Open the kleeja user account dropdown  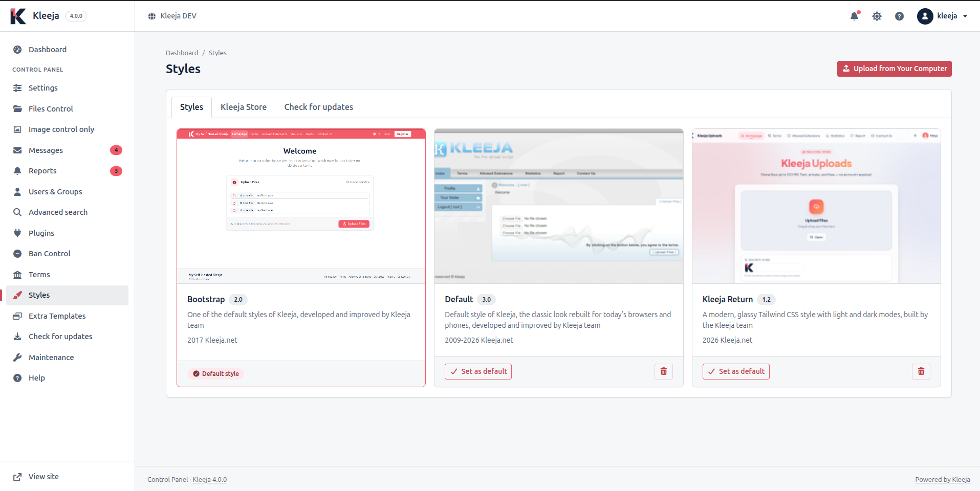tap(942, 16)
